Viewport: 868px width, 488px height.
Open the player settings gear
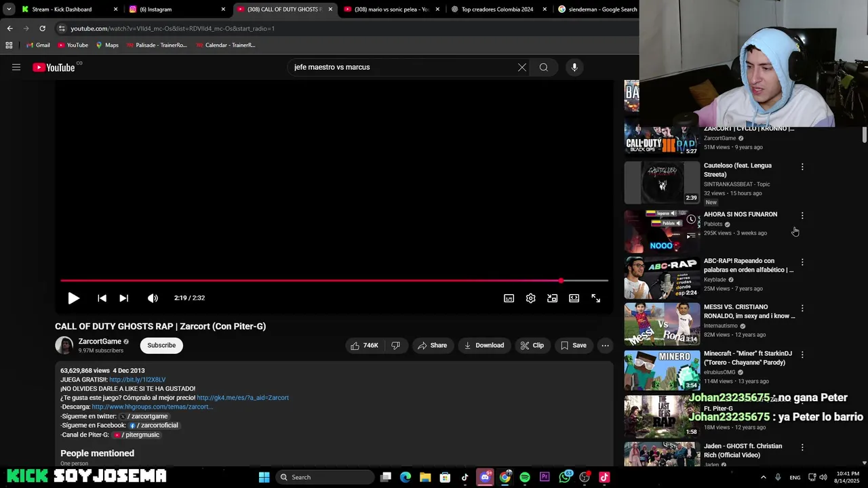pos(530,298)
